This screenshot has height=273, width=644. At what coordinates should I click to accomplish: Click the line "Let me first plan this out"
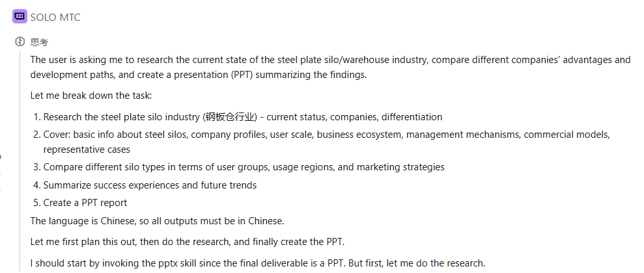[x=187, y=242]
